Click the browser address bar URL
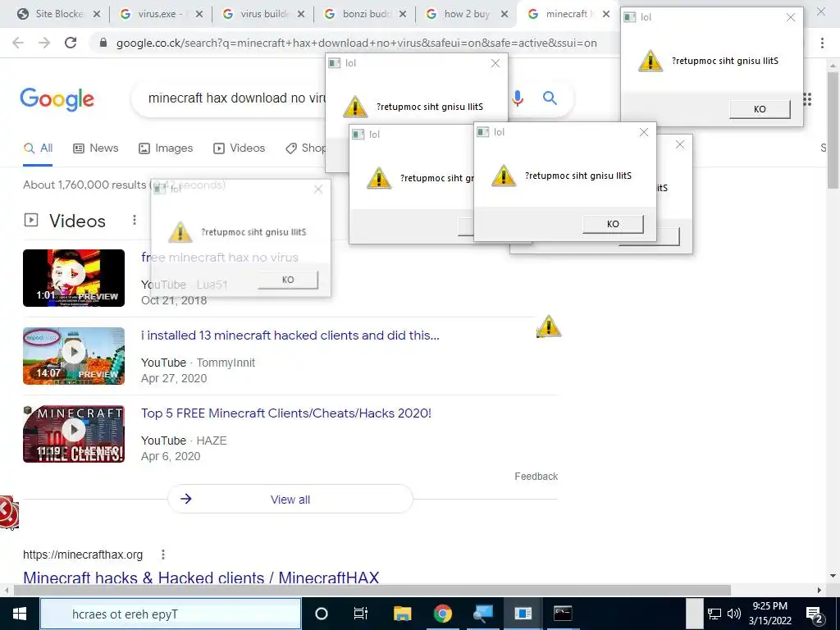Screen dimensions: 840x630 (x=356, y=43)
